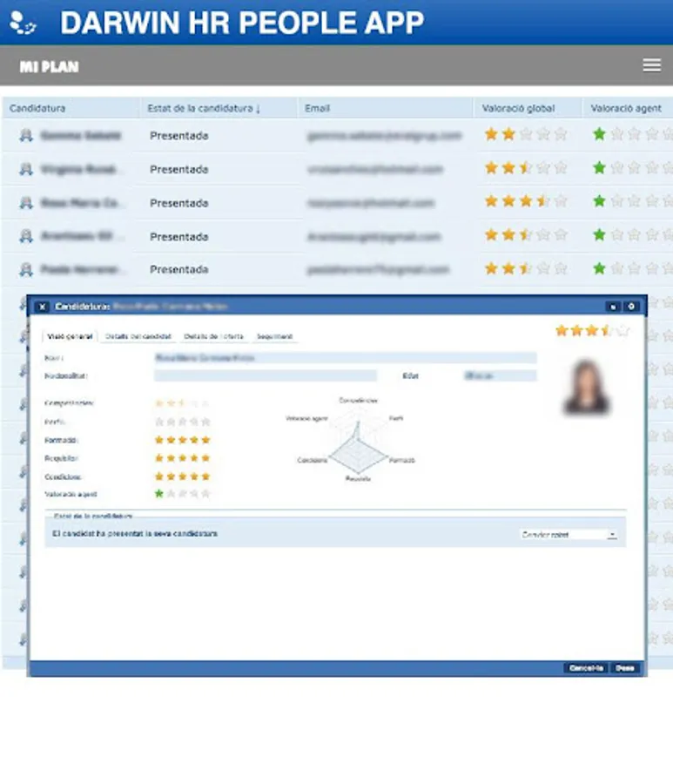673x784 pixels.
Task: Sort by the Candidatura column header
Action: point(37,108)
